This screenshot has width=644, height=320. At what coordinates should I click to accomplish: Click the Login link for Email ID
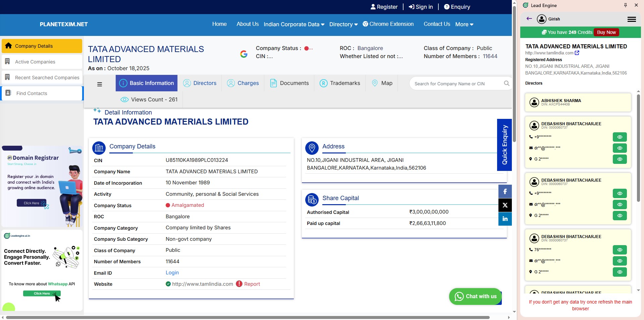pyautogui.click(x=172, y=273)
